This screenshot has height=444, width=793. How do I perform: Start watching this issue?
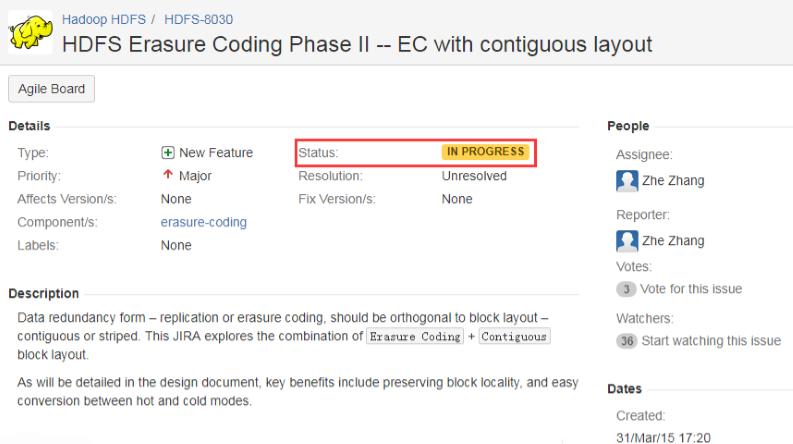[x=711, y=341]
